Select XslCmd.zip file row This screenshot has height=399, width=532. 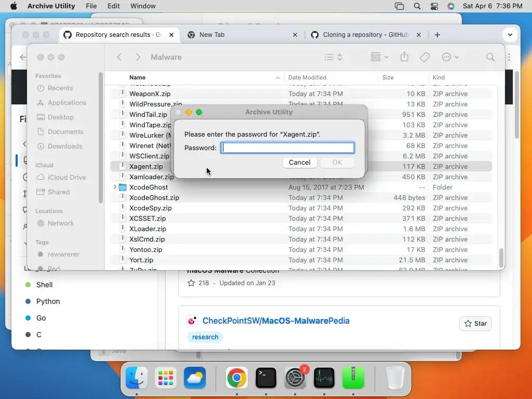pos(301,239)
